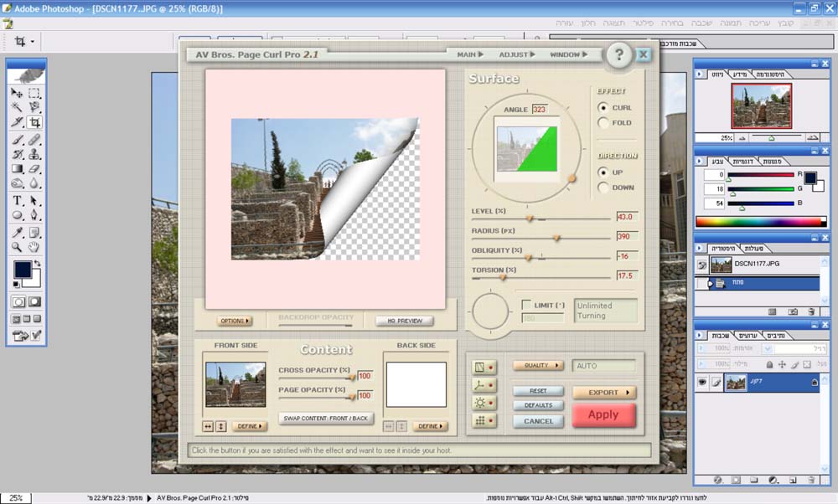Click swap foreground background colors arrow
The height and width of the screenshot is (504, 838).
[37, 264]
